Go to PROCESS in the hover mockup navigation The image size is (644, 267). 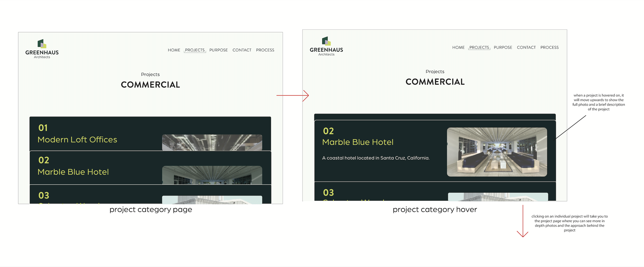(549, 47)
